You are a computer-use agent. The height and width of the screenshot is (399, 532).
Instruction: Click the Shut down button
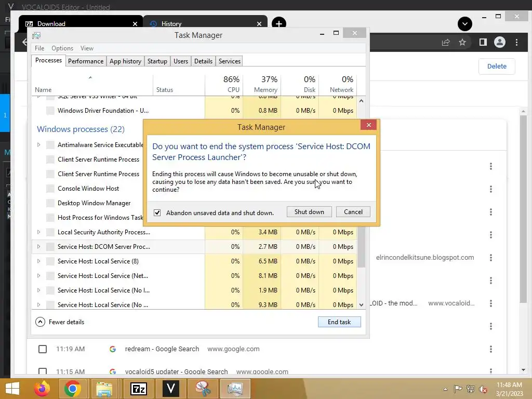click(x=309, y=212)
